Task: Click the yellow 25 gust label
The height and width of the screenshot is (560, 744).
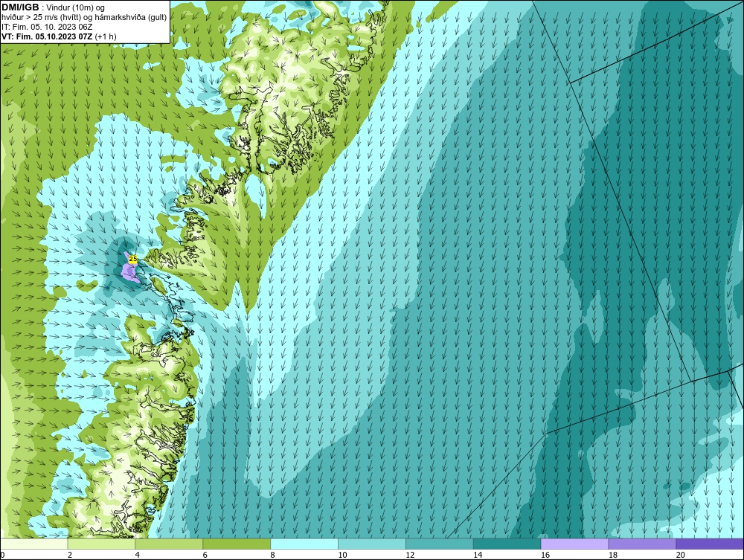Action: [x=133, y=259]
